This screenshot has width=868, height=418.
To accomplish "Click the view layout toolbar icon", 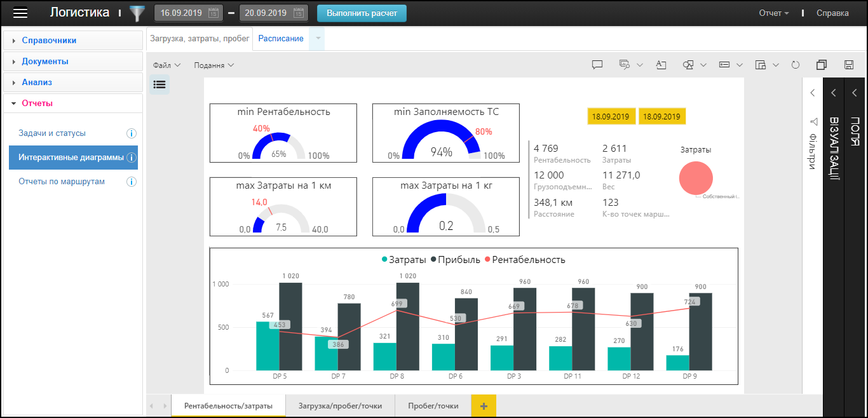I will (761, 65).
